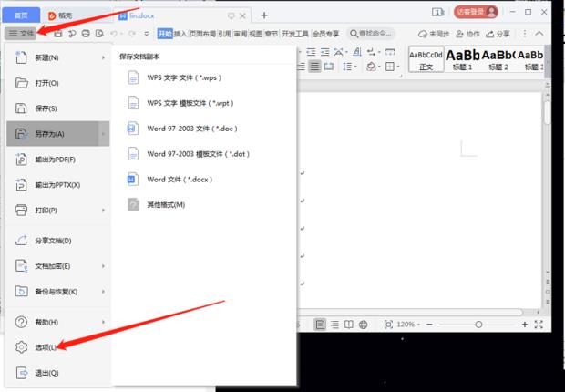Choose 输出为PDF(F) in file menu

click(57, 160)
